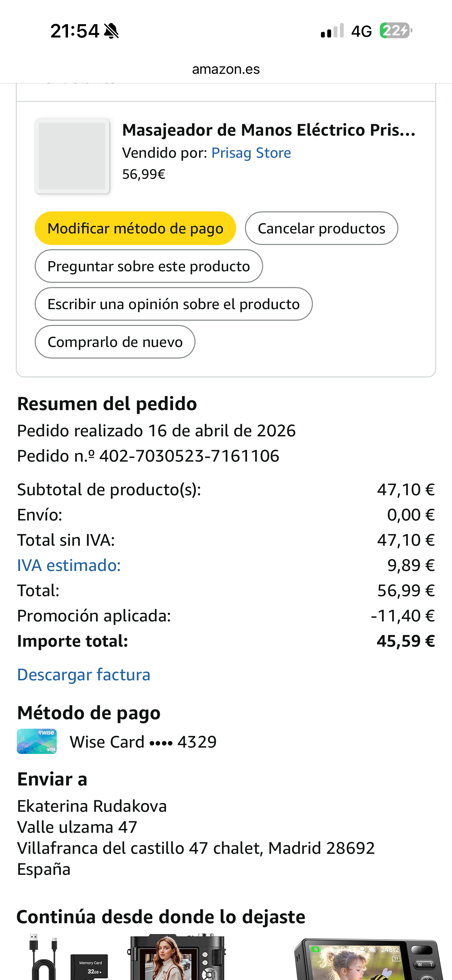Image resolution: width=452 pixels, height=980 pixels.
Task: Tap the silent mode bell icon
Action: click(111, 31)
